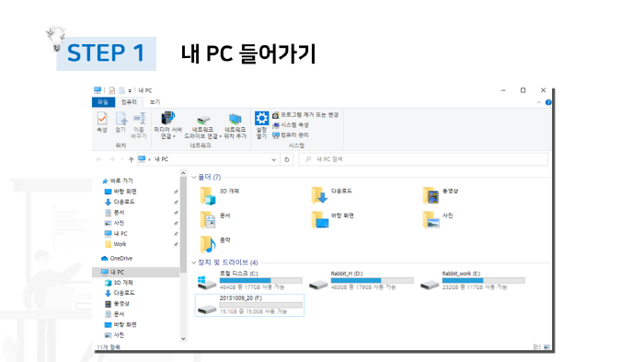Click 네트워크 드라이브 연결 in the ribbon
Image resolution: width=644 pixels, height=362 pixels.
click(x=202, y=126)
